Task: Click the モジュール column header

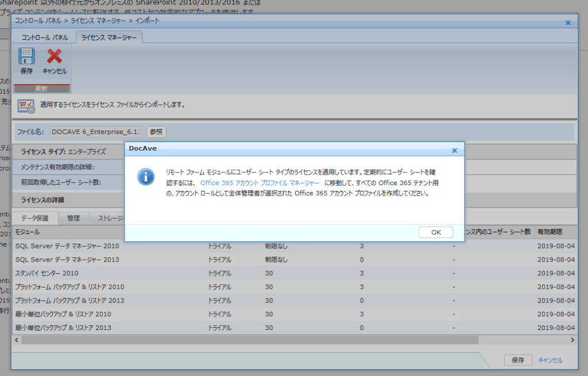Action: click(28, 232)
